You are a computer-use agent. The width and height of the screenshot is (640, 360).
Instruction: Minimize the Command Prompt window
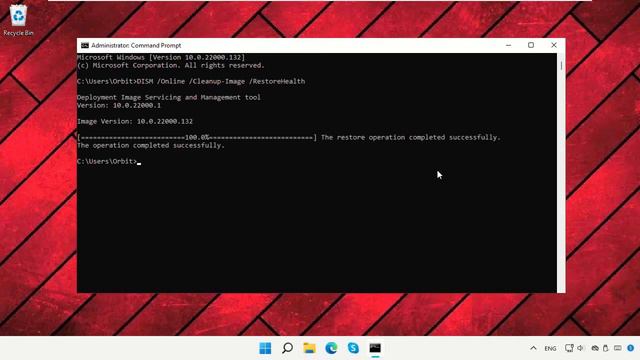pyautogui.click(x=508, y=45)
